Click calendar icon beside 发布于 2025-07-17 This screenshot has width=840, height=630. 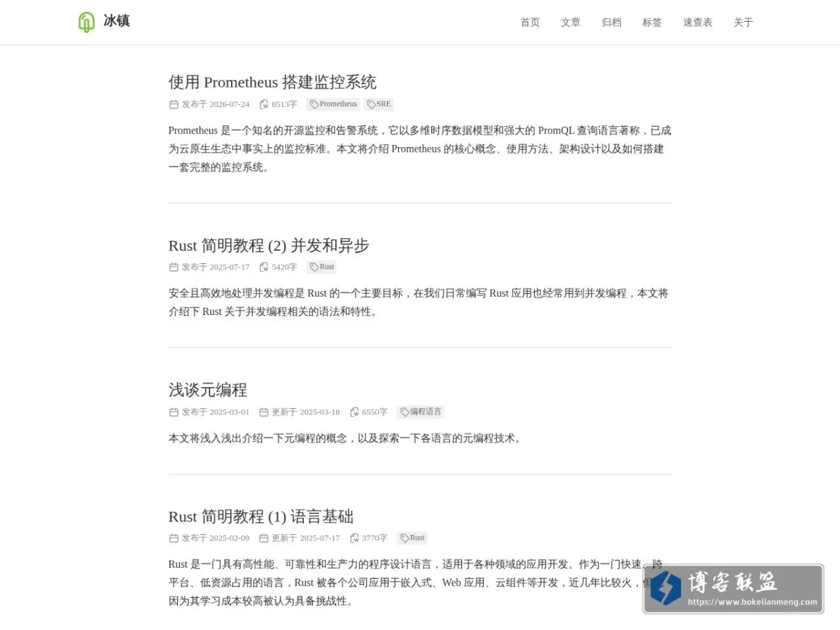174,267
